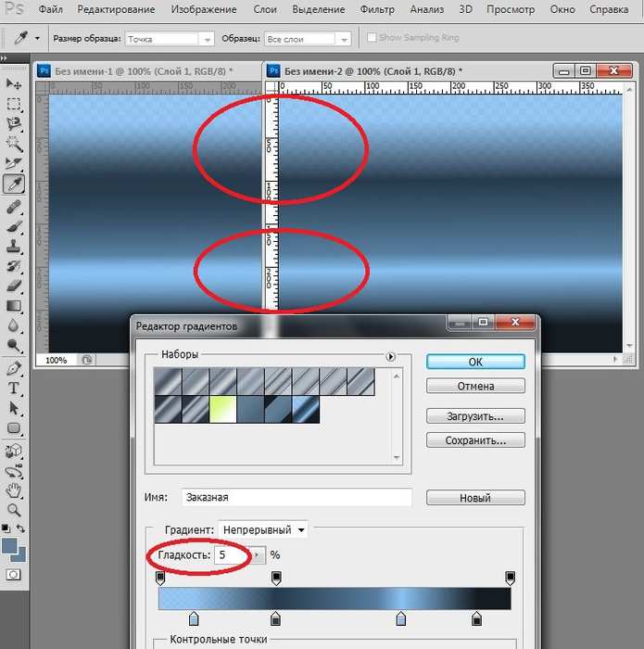Select the rightmost dark color stop
This screenshot has height=649, width=644.
click(476, 619)
